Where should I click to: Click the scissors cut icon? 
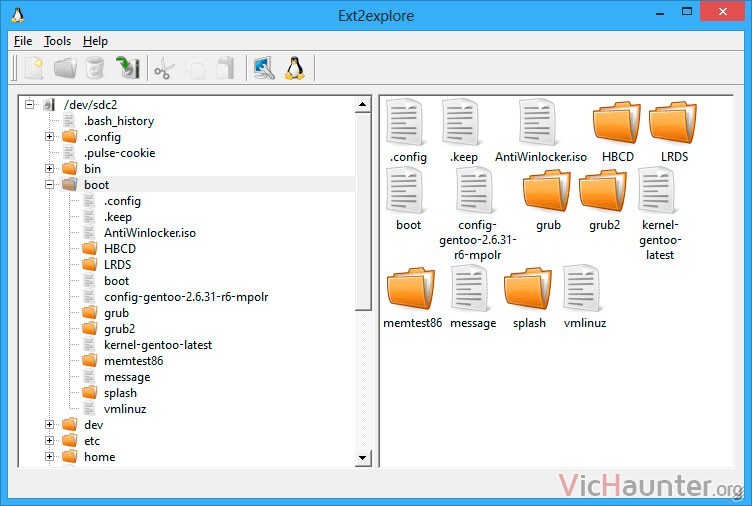click(x=164, y=68)
